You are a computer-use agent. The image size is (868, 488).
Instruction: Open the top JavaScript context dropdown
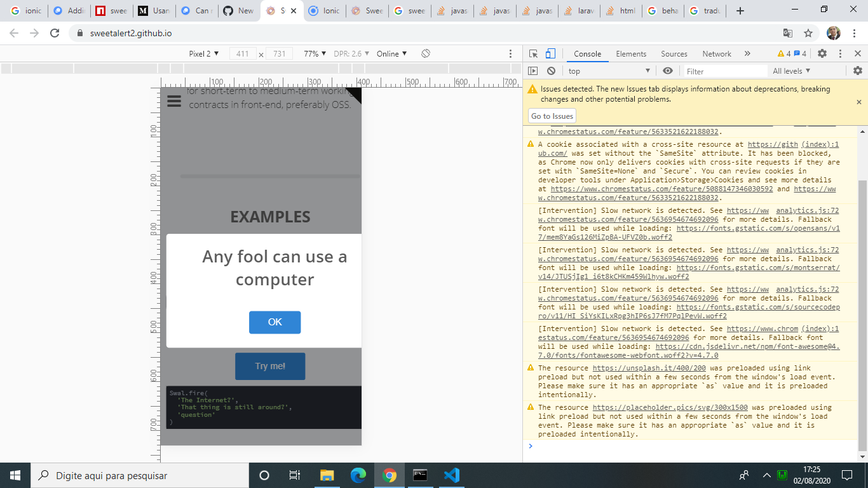tap(609, 71)
